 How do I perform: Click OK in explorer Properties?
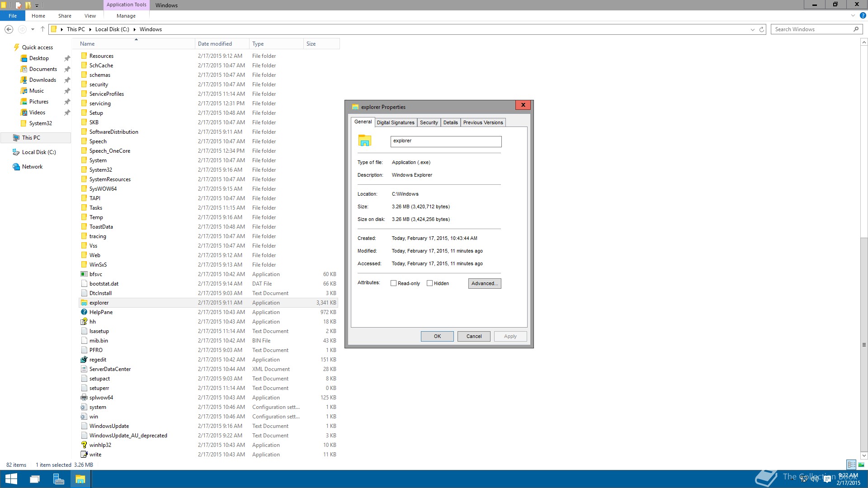pos(437,336)
